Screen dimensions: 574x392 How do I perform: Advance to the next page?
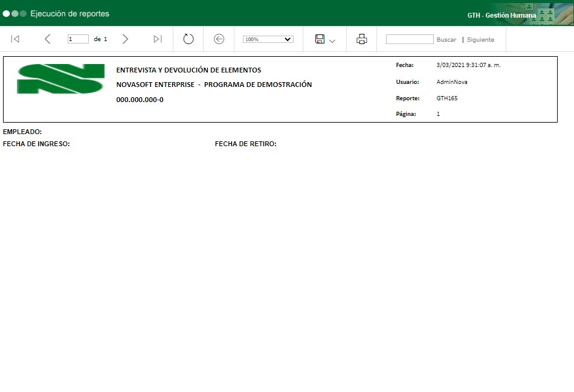click(x=126, y=39)
